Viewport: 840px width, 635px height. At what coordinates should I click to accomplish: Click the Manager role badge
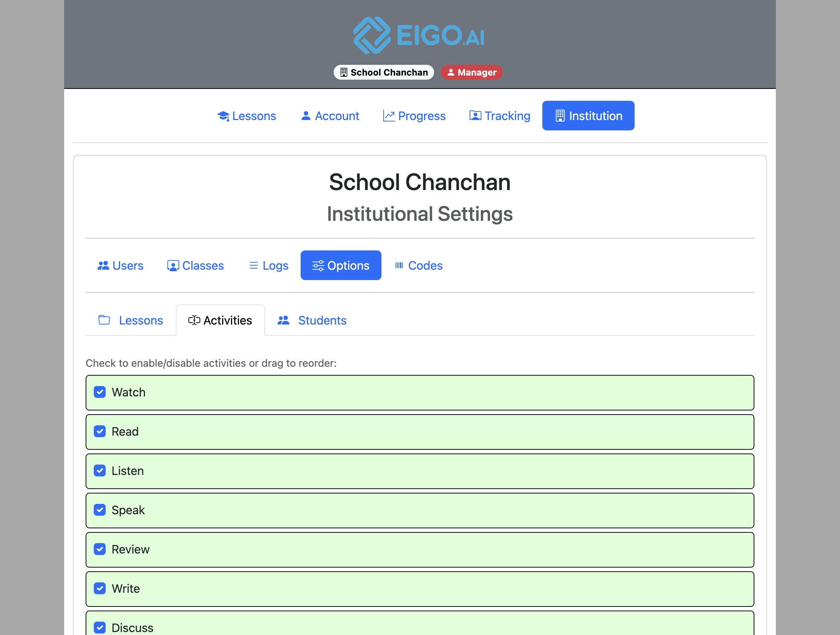[x=471, y=72]
